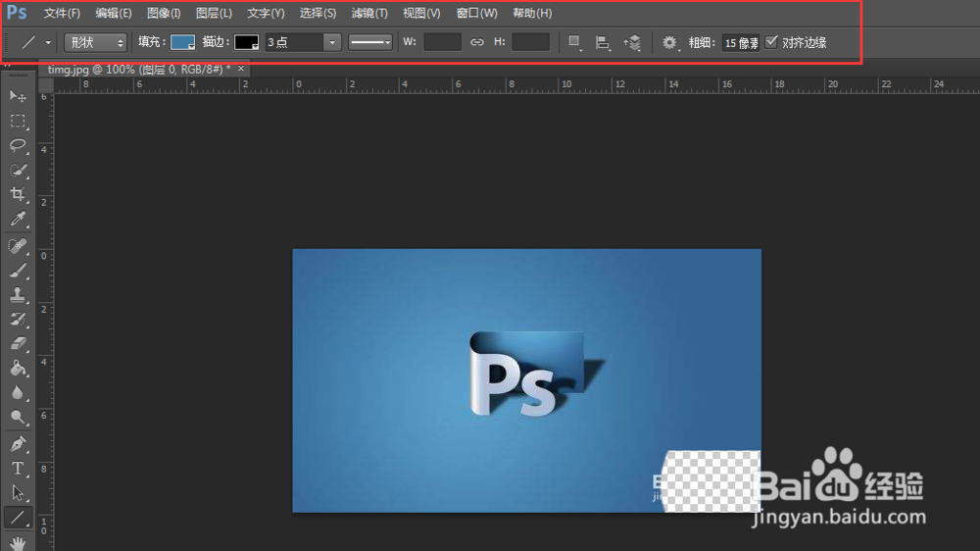
Task: Open the 选择(S) menu
Action: tap(318, 13)
